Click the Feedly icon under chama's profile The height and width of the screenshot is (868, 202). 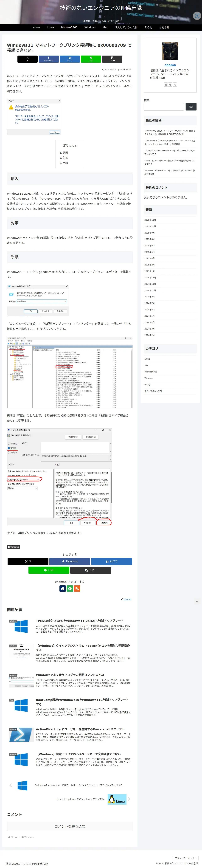(170, 85)
